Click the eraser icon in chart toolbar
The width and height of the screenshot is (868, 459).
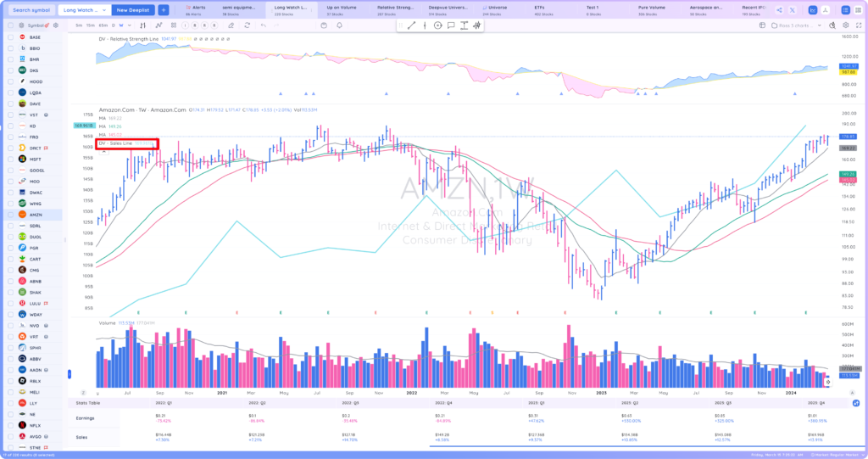(x=231, y=25)
